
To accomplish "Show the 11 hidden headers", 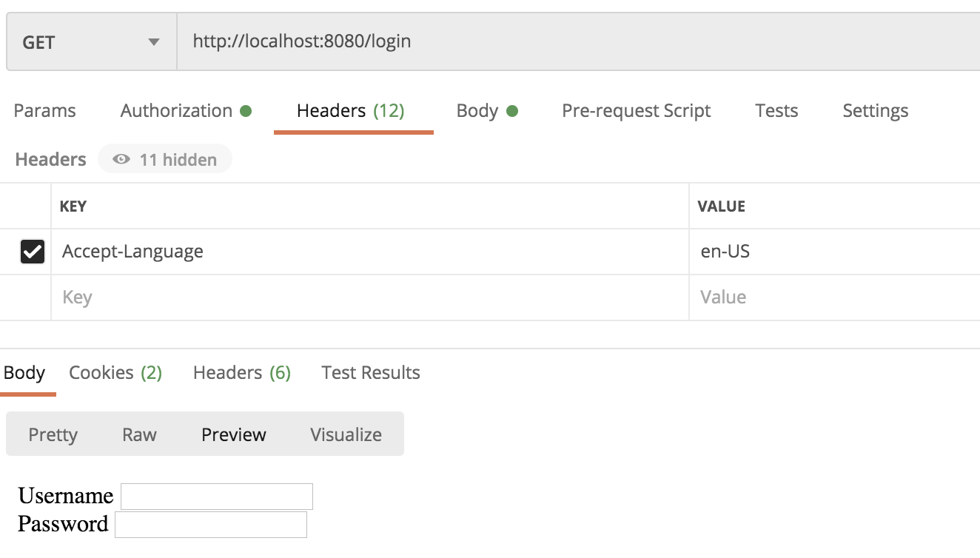I will (165, 160).
